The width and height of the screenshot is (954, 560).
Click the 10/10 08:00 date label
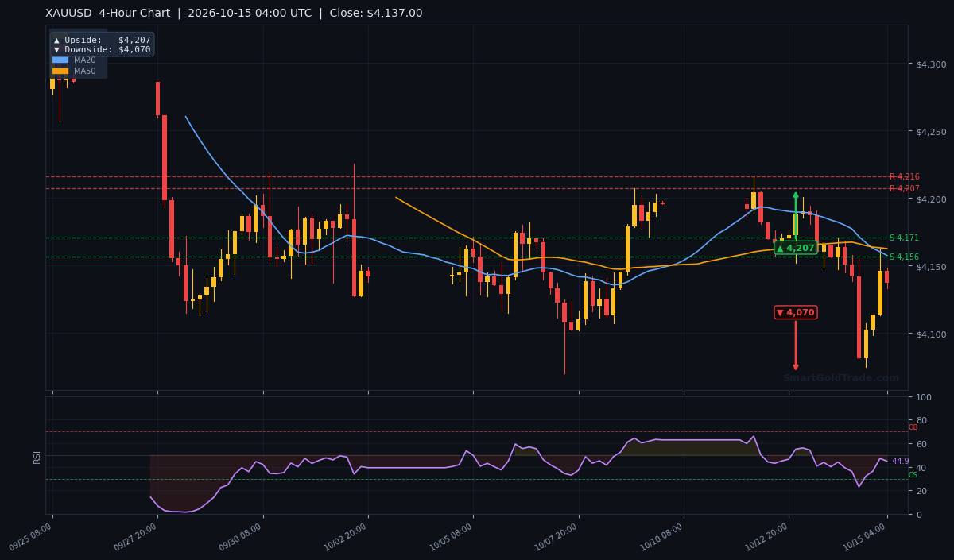point(663,538)
